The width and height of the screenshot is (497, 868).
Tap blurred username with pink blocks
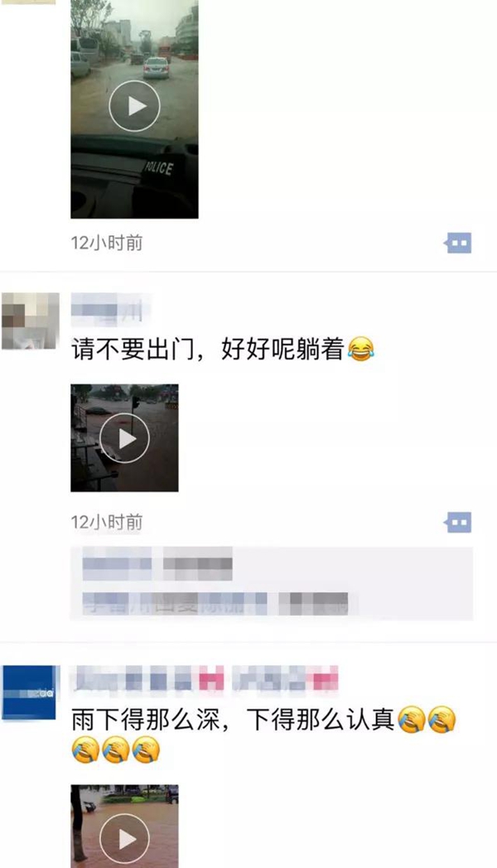click(204, 678)
